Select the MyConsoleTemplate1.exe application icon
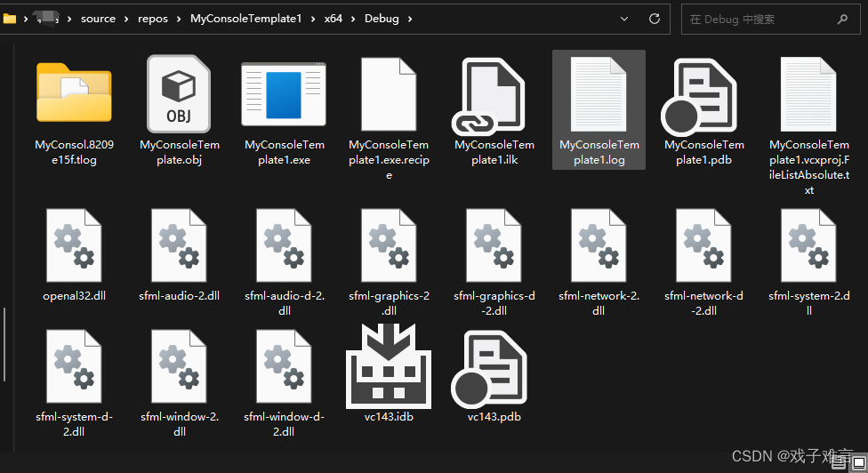 (x=284, y=94)
